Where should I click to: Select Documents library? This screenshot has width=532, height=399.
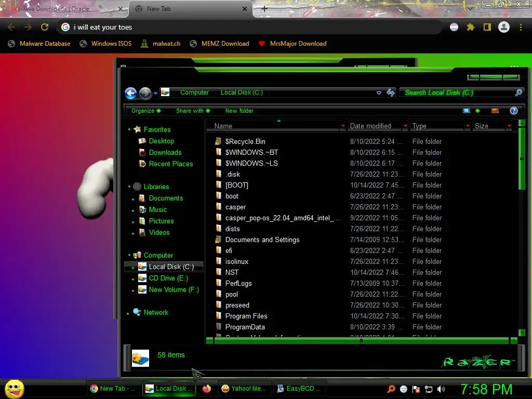click(x=166, y=198)
